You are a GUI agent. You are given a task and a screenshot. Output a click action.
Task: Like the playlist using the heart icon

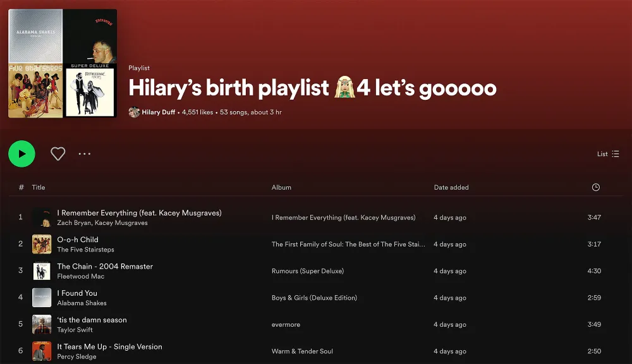[x=58, y=154]
